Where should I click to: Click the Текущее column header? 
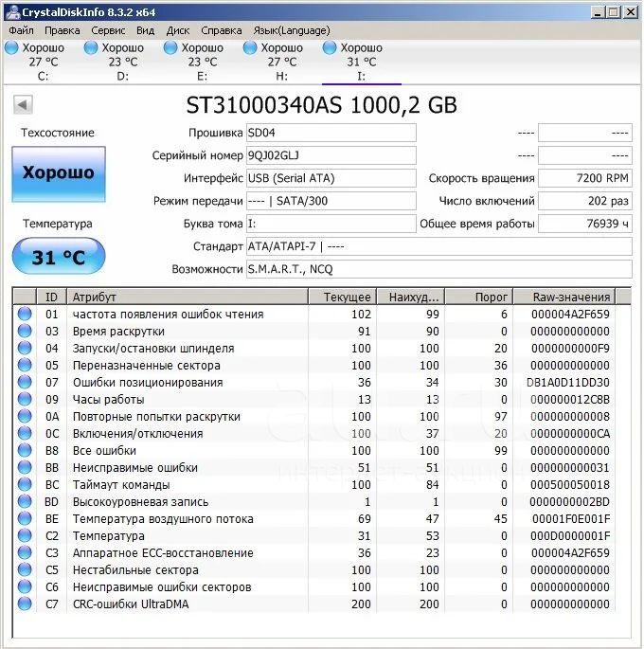[x=343, y=297]
